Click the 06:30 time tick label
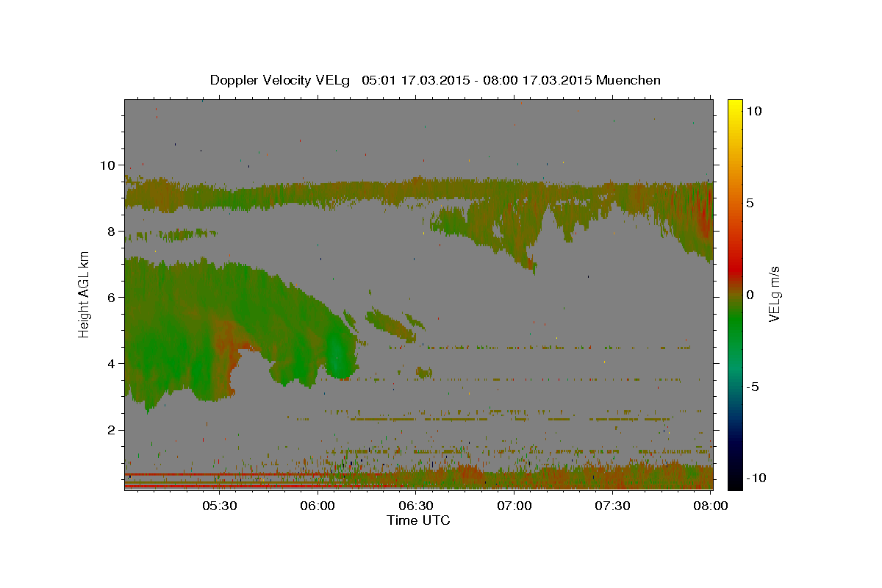Viewport: 882px width, 588px height. tap(416, 506)
